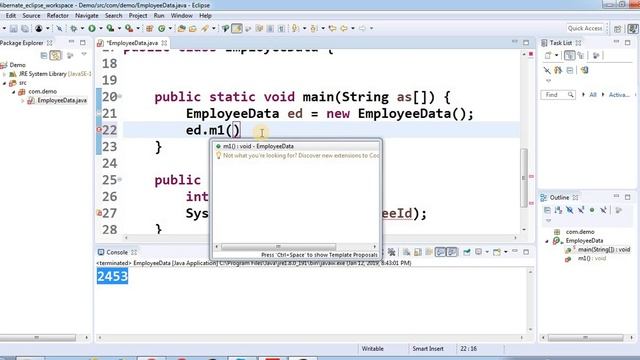Open dropdown beside New Java Class icon
Image resolution: width=640 pixels, height=360 pixels.
pyautogui.click(x=170, y=29)
